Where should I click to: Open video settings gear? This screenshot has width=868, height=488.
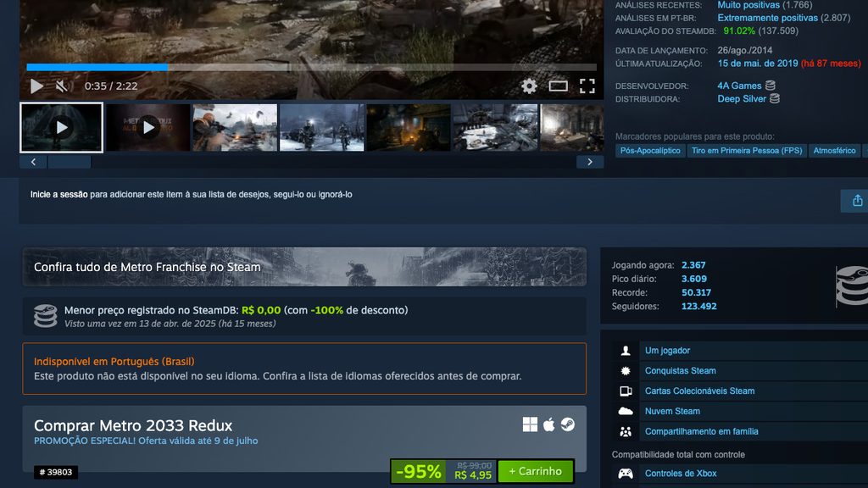point(529,86)
